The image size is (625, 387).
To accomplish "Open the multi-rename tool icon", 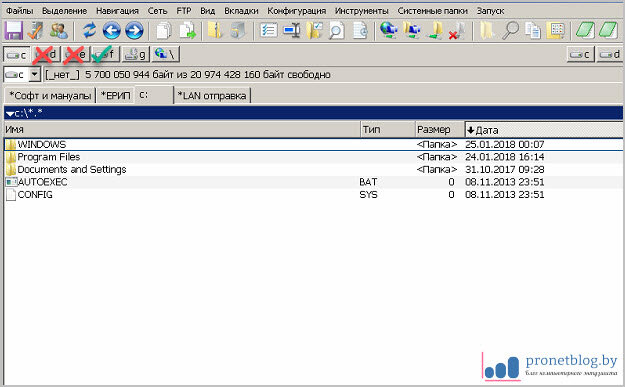I will point(292,30).
